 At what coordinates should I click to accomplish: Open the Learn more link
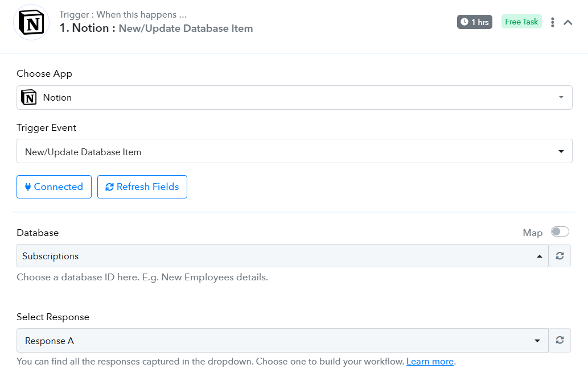click(x=430, y=362)
